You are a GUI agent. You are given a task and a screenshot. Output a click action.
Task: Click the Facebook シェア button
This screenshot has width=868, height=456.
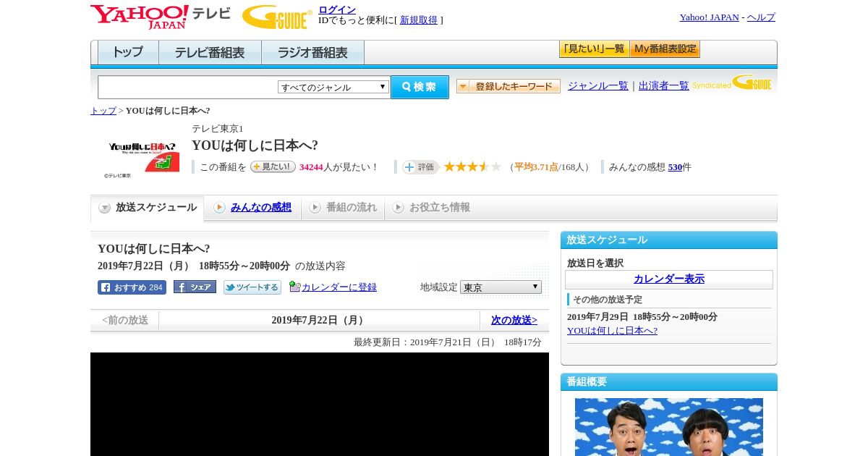click(x=195, y=287)
